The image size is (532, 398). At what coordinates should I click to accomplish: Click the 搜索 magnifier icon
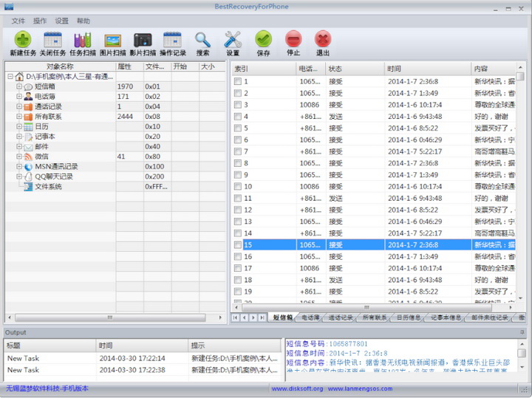pos(202,40)
